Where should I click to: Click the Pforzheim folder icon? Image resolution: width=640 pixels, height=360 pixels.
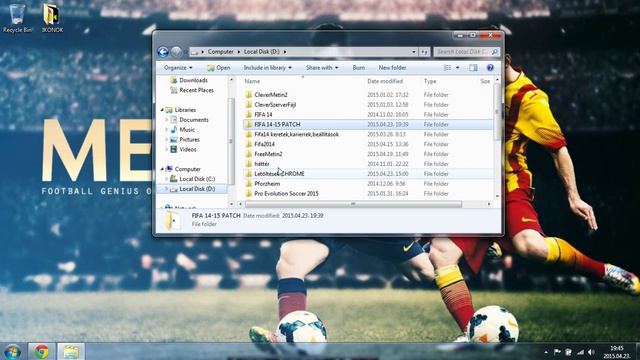(x=249, y=184)
